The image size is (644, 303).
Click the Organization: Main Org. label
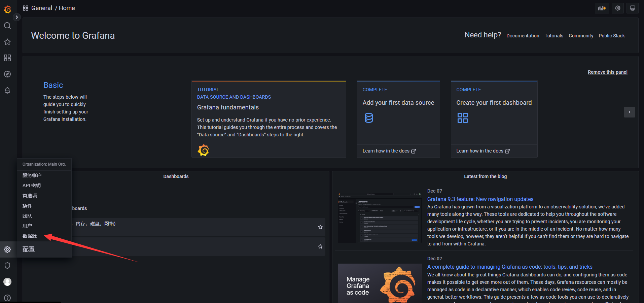click(x=44, y=164)
